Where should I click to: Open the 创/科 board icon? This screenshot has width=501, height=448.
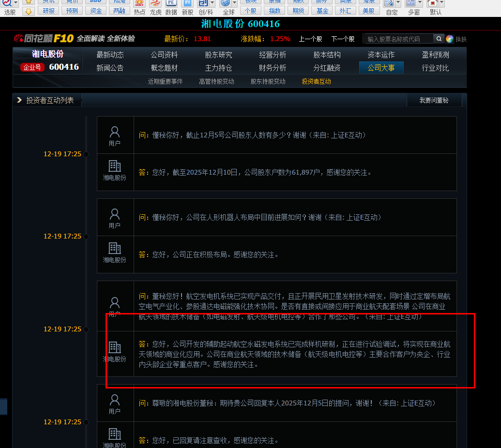click(x=203, y=3)
